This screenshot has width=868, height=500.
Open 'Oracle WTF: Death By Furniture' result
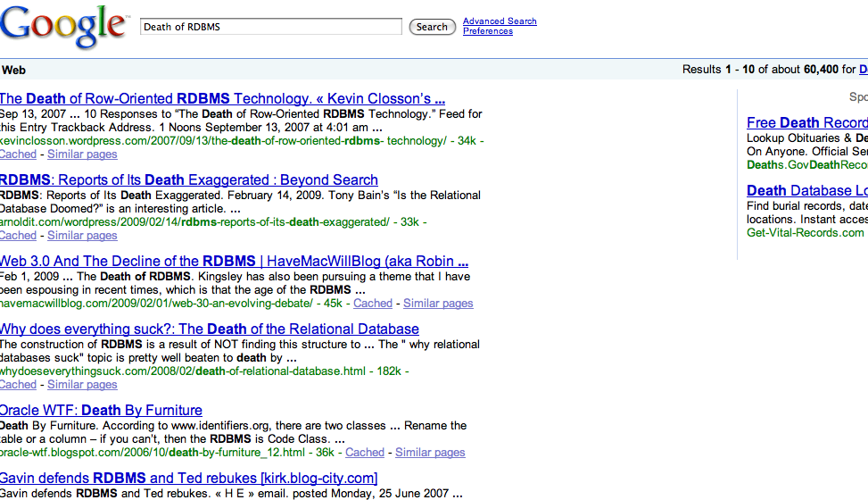101,410
